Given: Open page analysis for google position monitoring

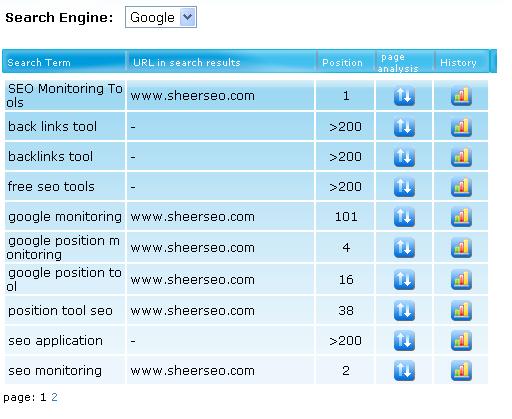Looking at the screenshot, I should 404,248.
